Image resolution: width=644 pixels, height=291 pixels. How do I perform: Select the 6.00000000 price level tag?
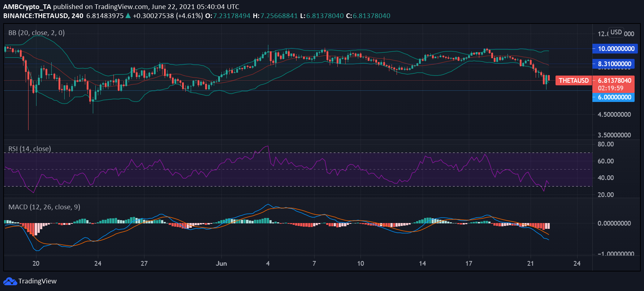click(x=614, y=97)
